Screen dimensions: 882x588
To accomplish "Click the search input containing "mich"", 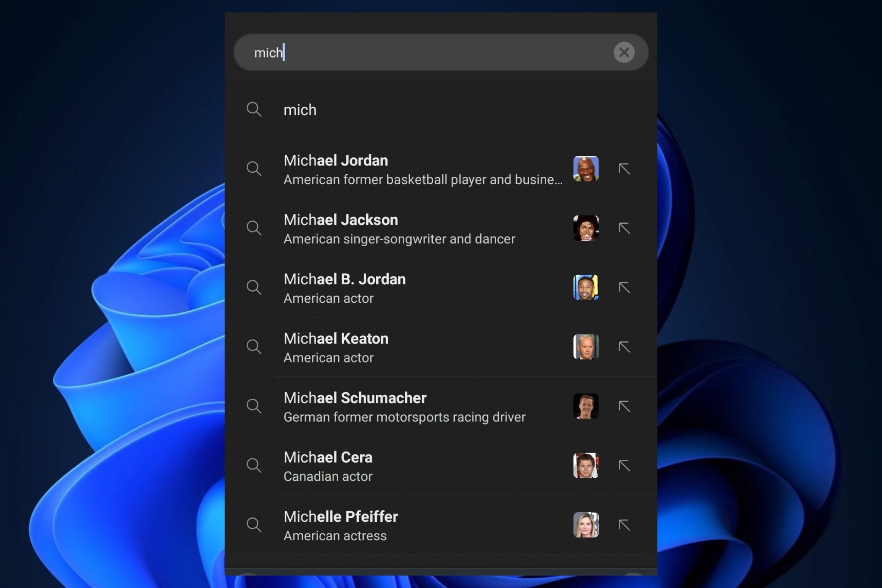I will coord(441,52).
